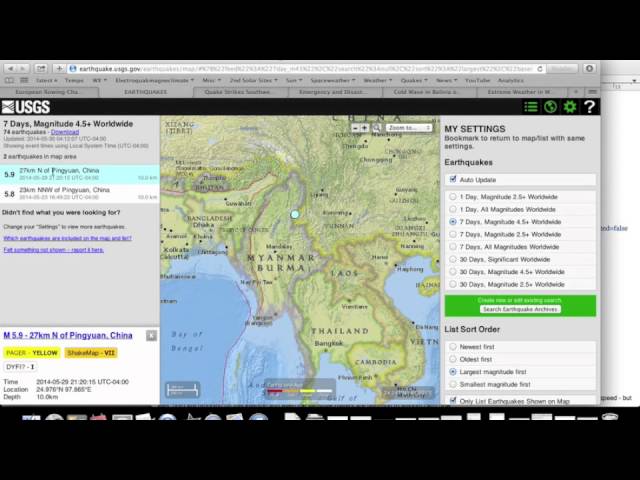The image size is (640, 480).
Task: Open the Zoom to... dropdown on the map
Action: tap(409, 128)
